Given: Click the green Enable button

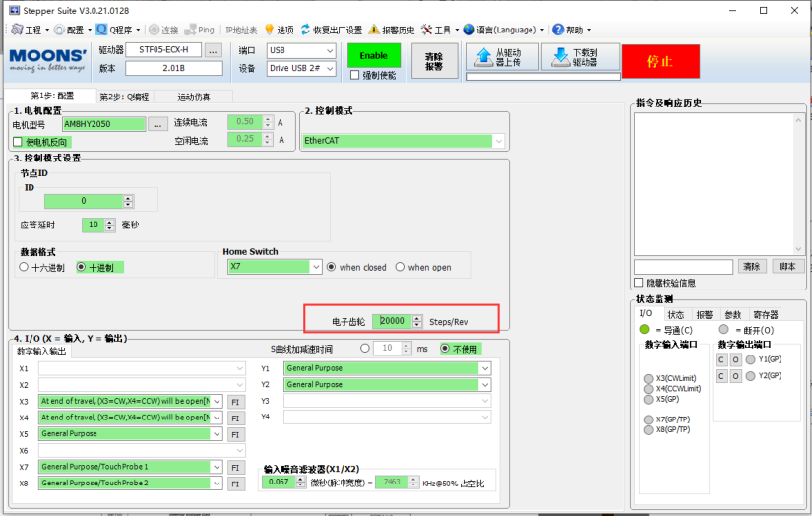Looking at the screenshot, I should tap(373, 56).
